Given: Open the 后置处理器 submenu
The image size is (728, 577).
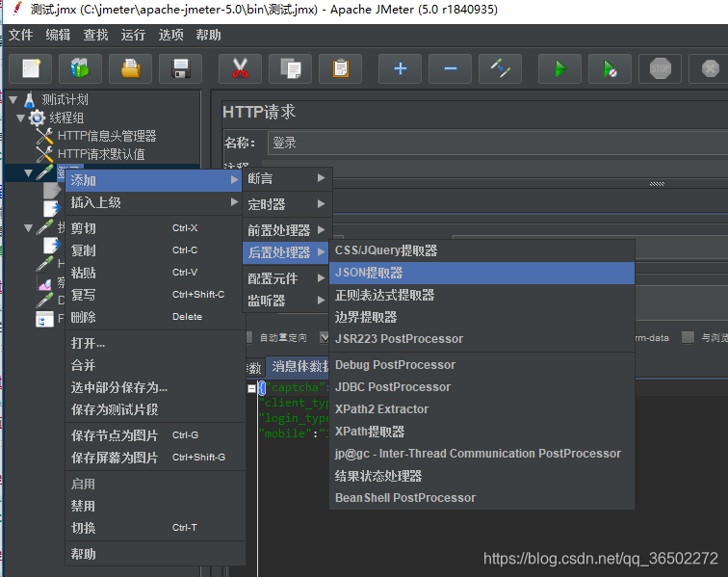Looking at the screenshot, I should 286,252.
